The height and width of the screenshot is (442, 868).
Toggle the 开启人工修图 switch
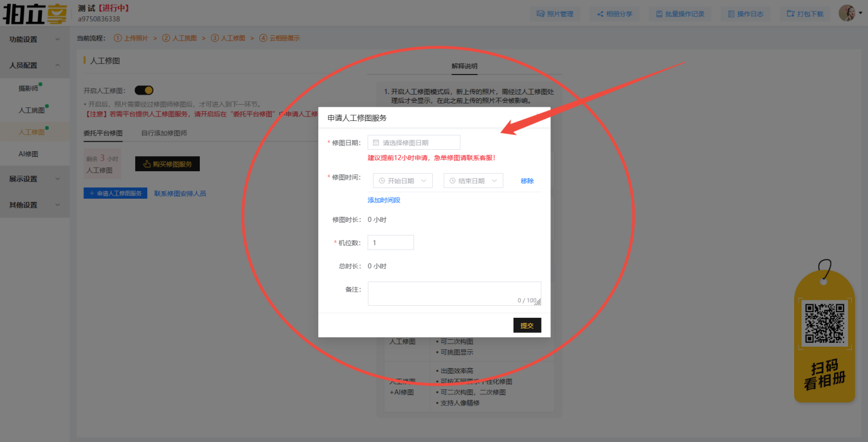pyautogui.click(x=144, y=90)
